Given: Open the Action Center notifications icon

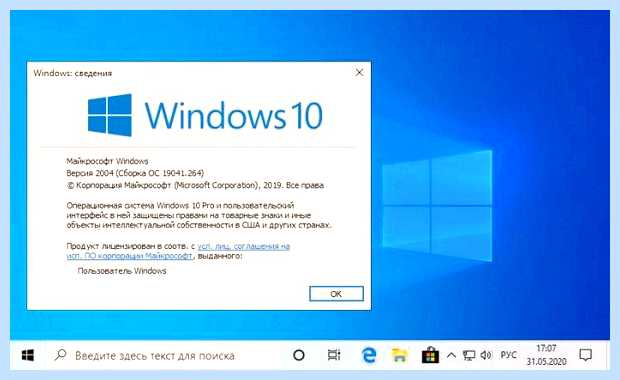Looking at the screenshot, I should click(586, 355).
